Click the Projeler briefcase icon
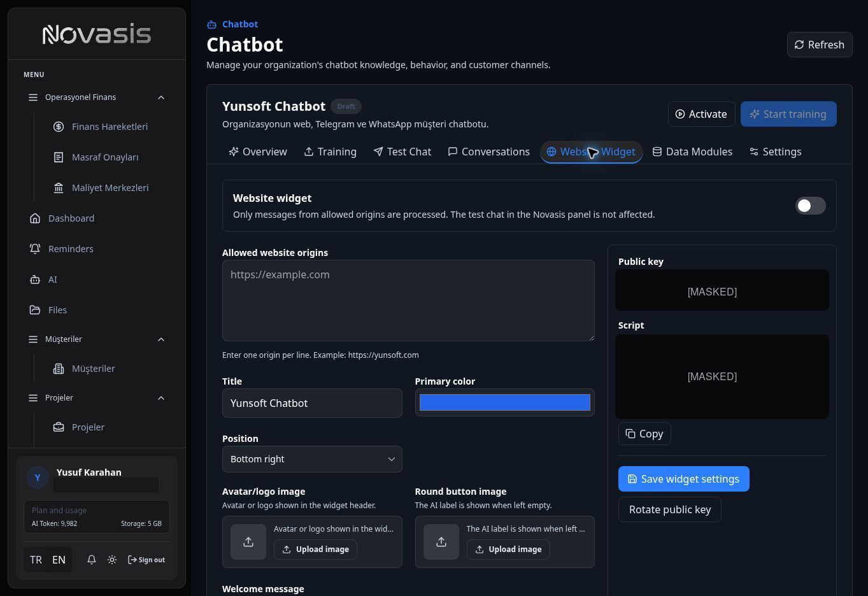868x596 pixels. point(59,427)
